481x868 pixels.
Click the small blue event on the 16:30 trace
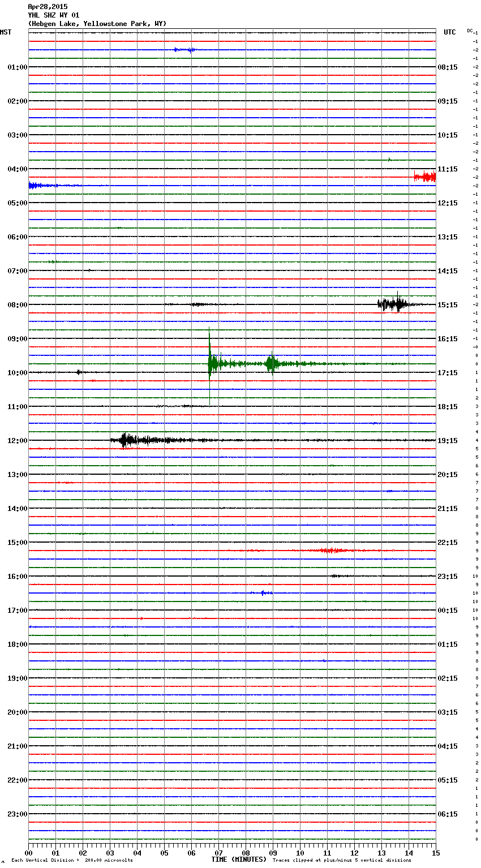(263, 592)
